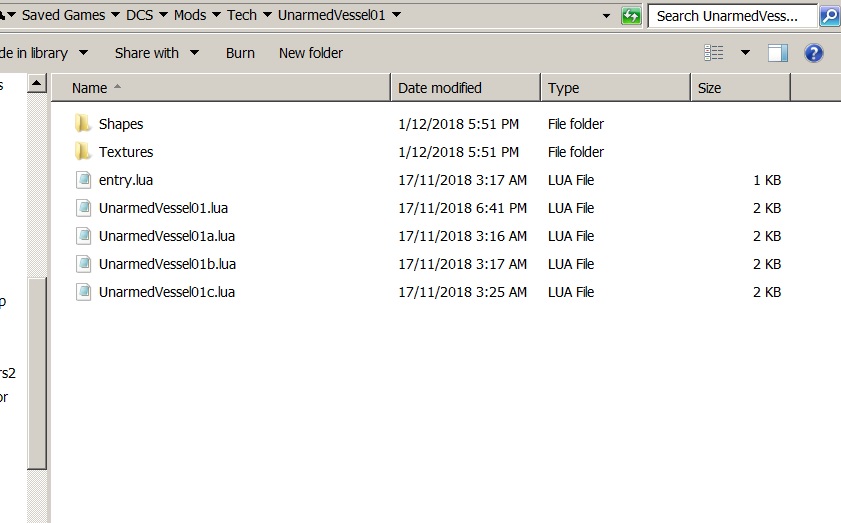Click the File folder type of Shapes
841x523 pixels.
pyautogui.click(x=576, y=124)
